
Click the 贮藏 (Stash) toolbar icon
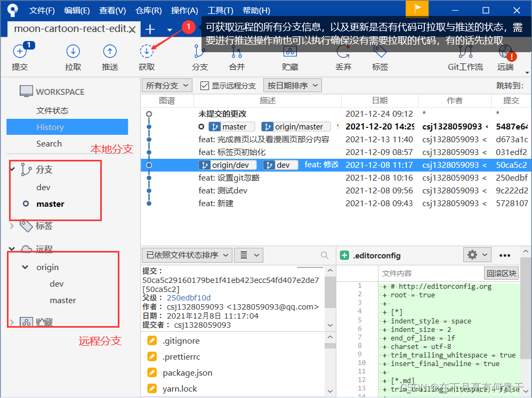coord(290,52)
